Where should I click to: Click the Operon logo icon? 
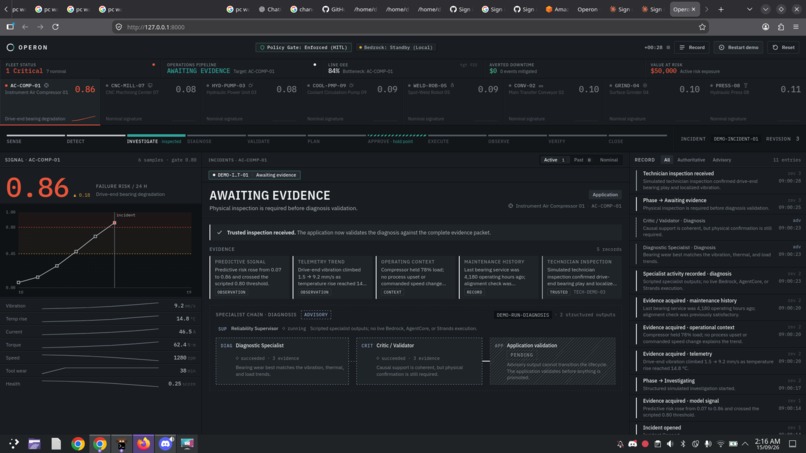(x=10, y=47)
